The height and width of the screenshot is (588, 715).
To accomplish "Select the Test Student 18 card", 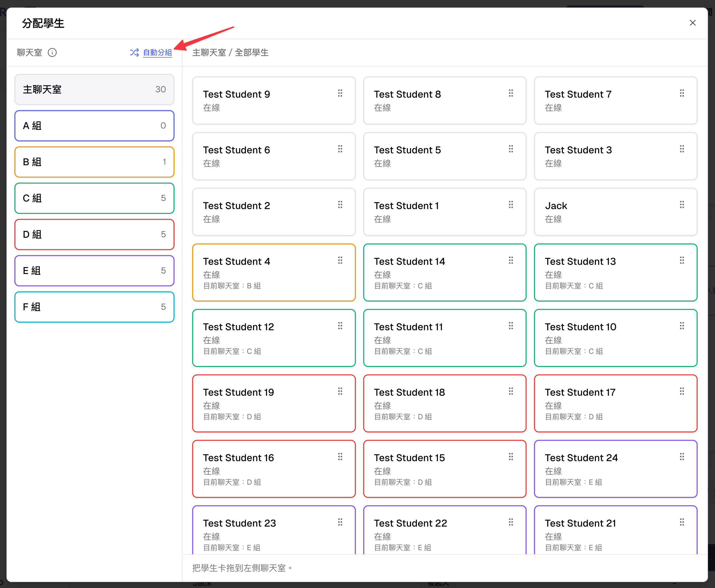I will (x=445, y=403).
